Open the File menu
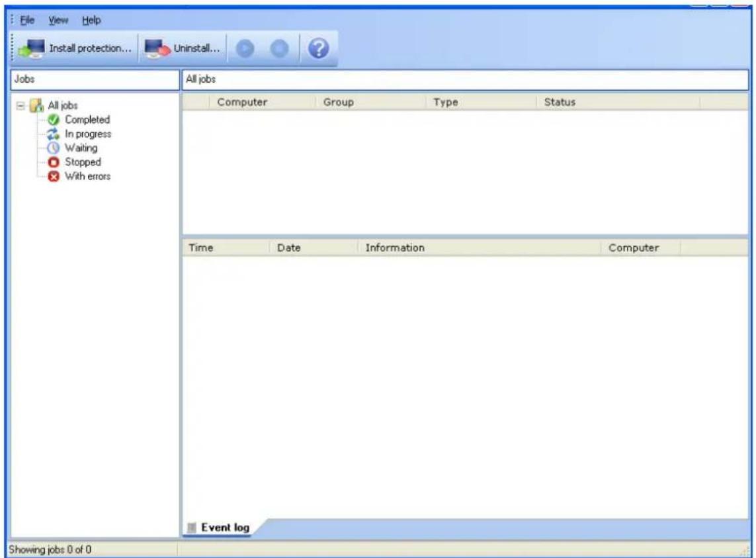The width and height of the screenshot is (756, 558). point(27,21)
